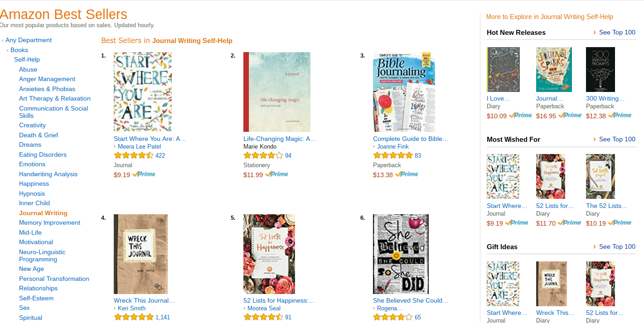Open the star rating of 52 Lists for Happiness
Screen dimensions: 644x323
263,317
